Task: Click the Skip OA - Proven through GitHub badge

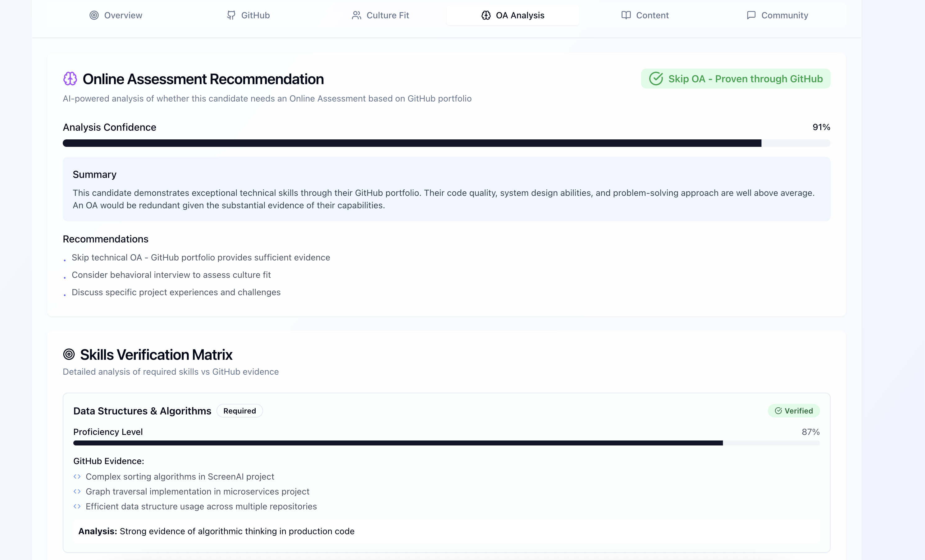Action: pyautogui.click(x=736, y=79)
